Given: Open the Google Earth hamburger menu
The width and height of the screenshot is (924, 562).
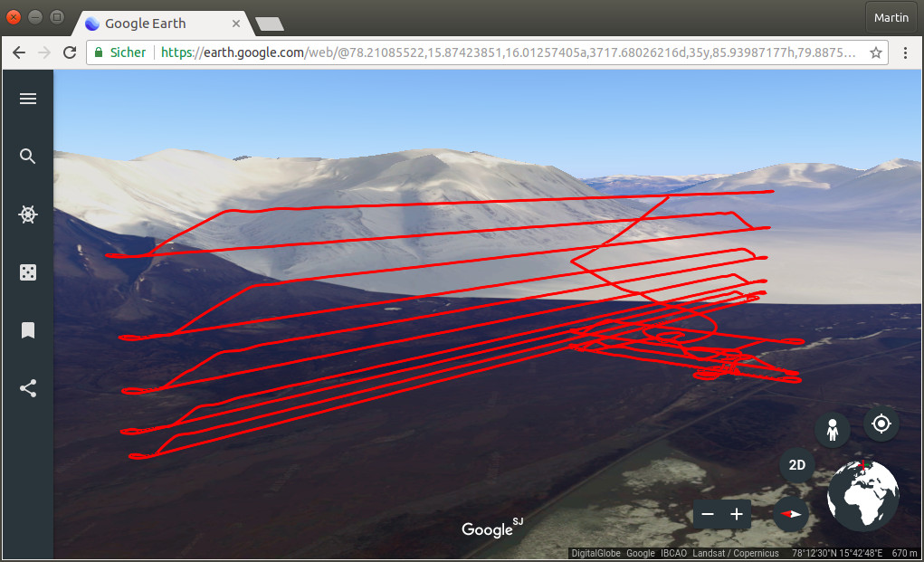Looking at the screenshot, I should [28, 99].
